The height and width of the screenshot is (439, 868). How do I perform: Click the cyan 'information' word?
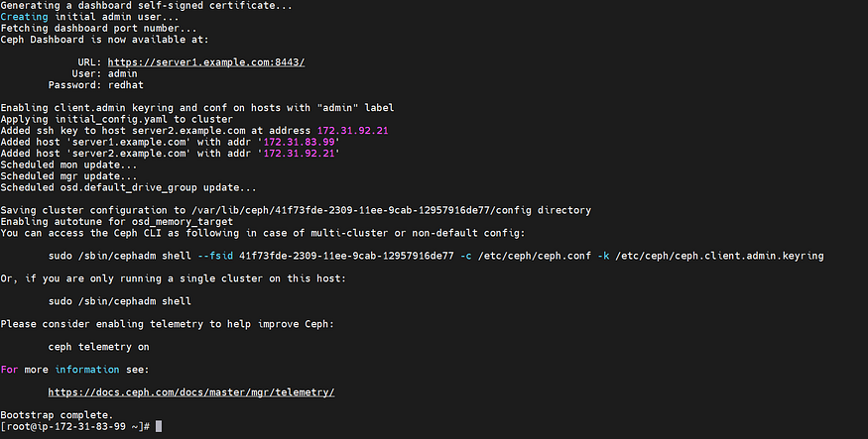pos(87,370)
